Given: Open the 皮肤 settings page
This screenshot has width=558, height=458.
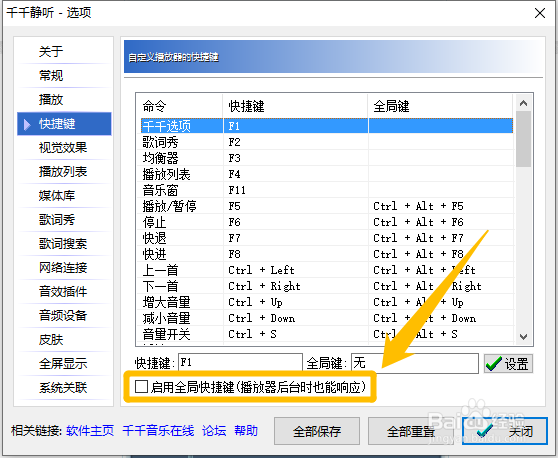Looking at the screenshot, I should coord(64,339).
